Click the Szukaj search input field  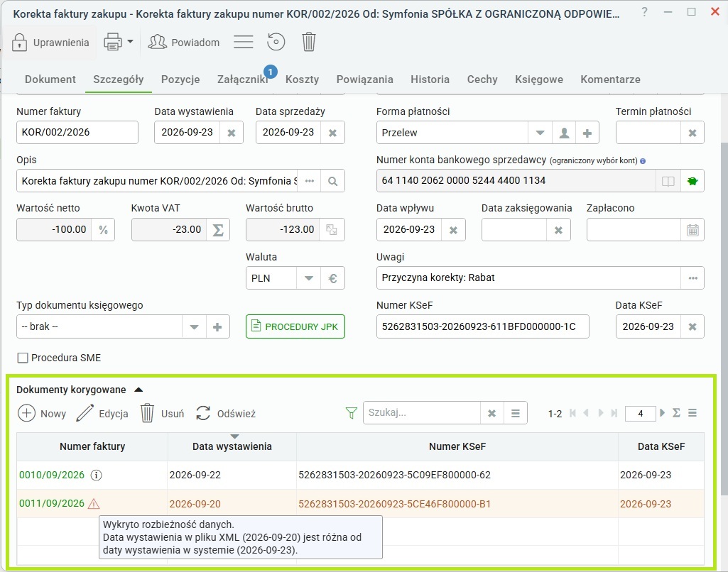(x=422, y=413)
